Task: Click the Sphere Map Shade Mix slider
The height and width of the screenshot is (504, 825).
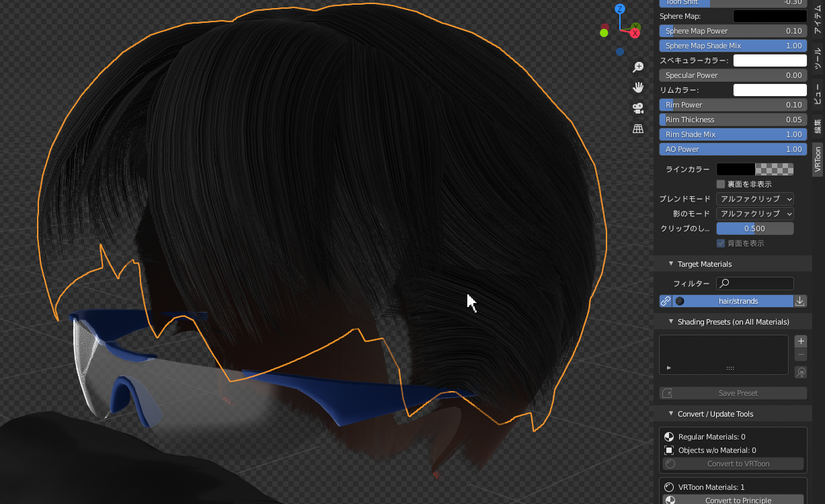Action: (733, 46)
